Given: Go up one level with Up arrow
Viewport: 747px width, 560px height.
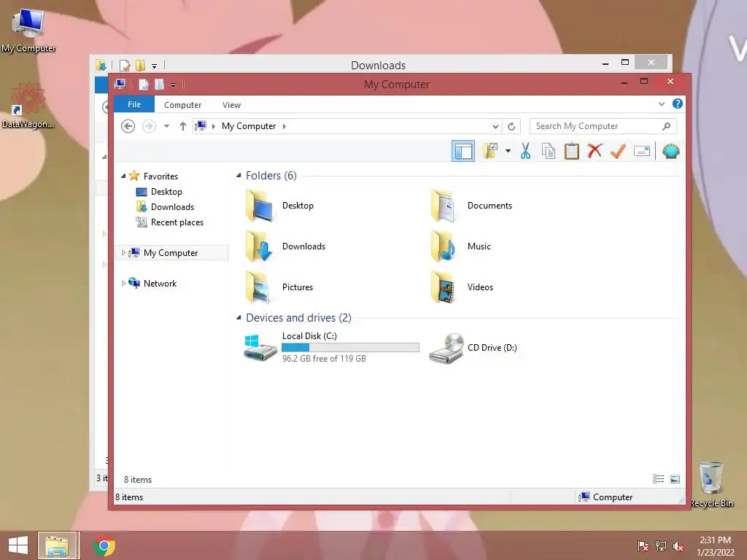Looking at the screenshot, I should click(183, 126).
